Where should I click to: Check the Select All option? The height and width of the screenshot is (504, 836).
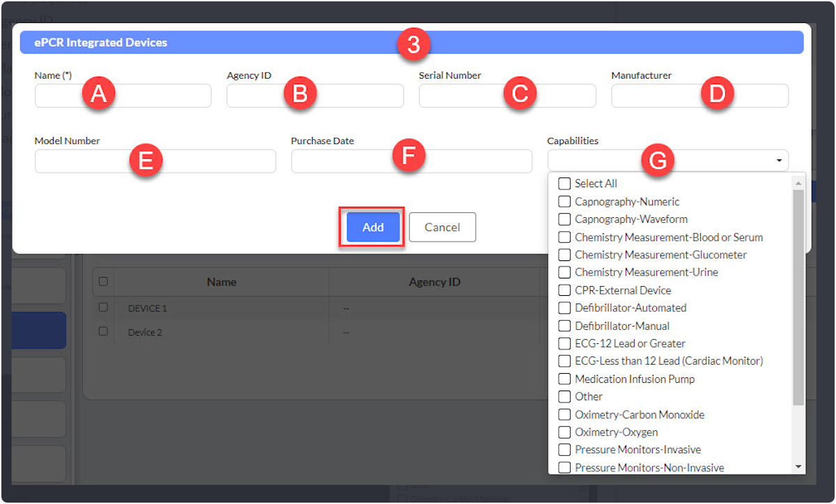tap(564, 184)
